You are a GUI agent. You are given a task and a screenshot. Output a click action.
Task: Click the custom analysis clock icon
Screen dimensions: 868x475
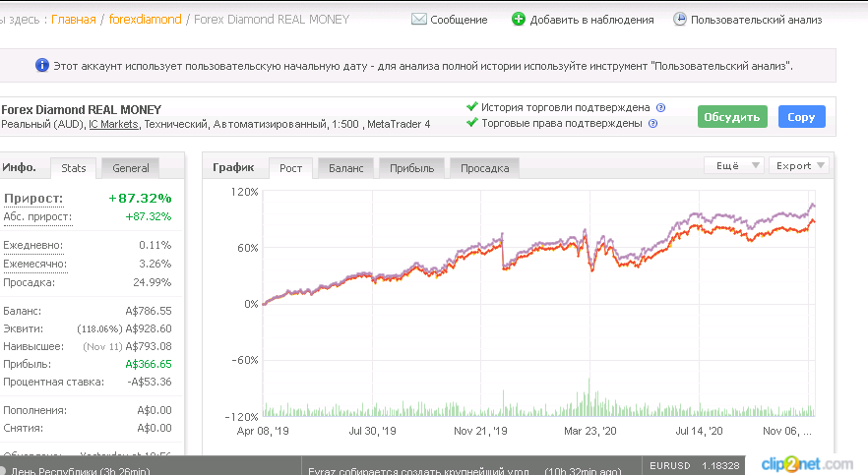pos(679,20)
